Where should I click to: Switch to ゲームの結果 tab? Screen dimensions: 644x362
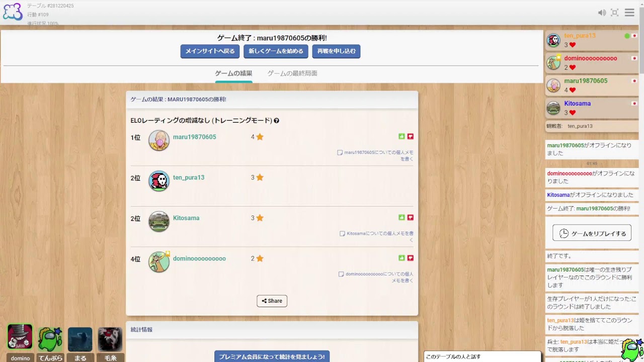233,73
